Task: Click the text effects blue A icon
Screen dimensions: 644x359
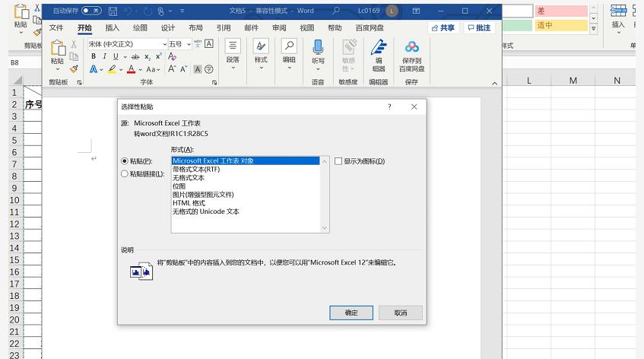Action: [94, 69]
